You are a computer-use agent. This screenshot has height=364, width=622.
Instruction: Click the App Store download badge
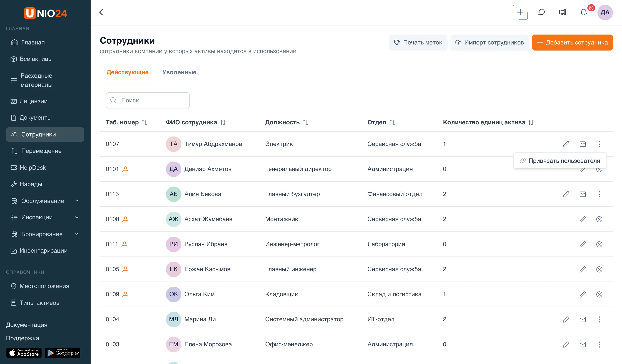coord(24,353)
